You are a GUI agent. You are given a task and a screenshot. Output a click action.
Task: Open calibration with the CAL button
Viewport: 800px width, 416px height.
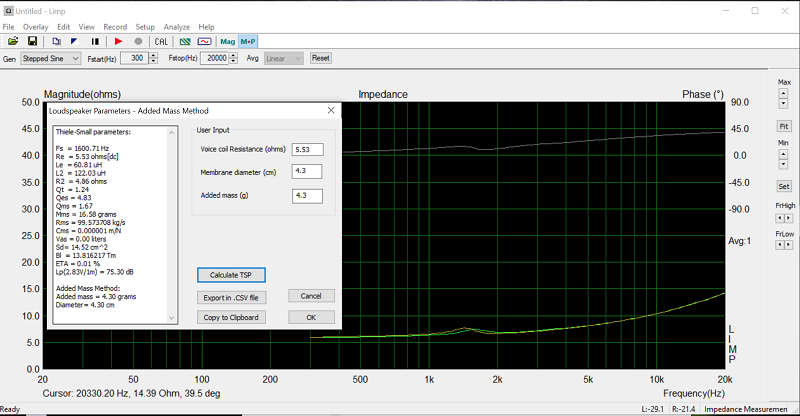point(161,41)
